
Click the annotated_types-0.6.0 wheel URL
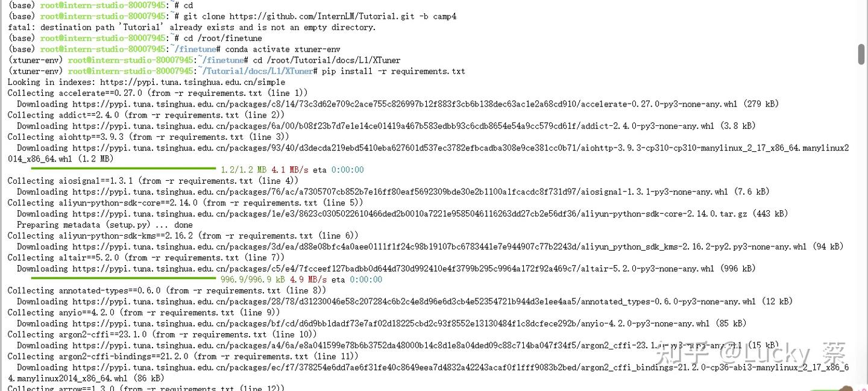point(414,301)
